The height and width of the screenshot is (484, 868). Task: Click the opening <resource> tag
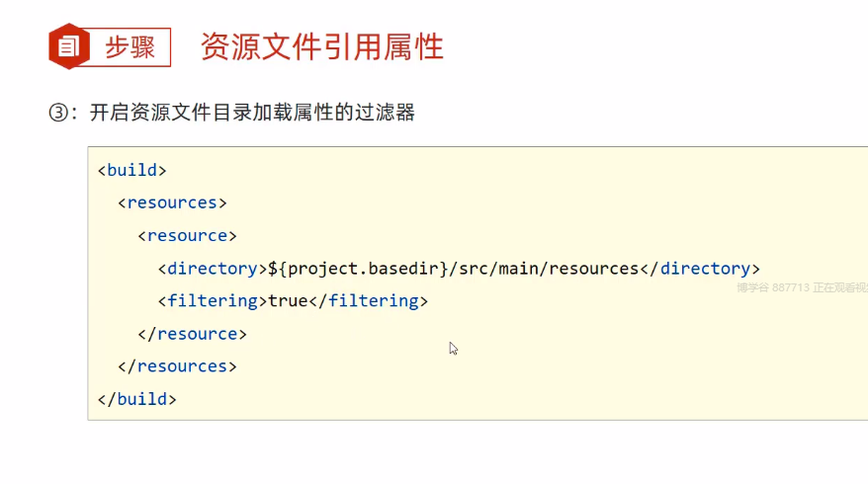tap(187, 235)
